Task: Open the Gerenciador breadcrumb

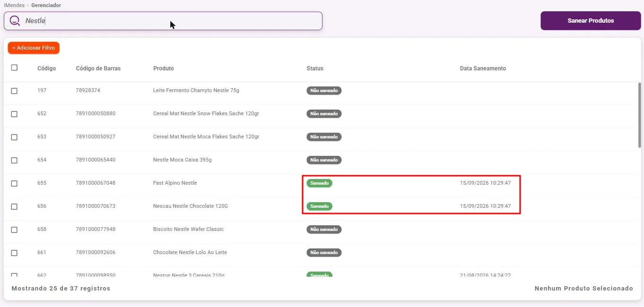Action: point(46,5)
